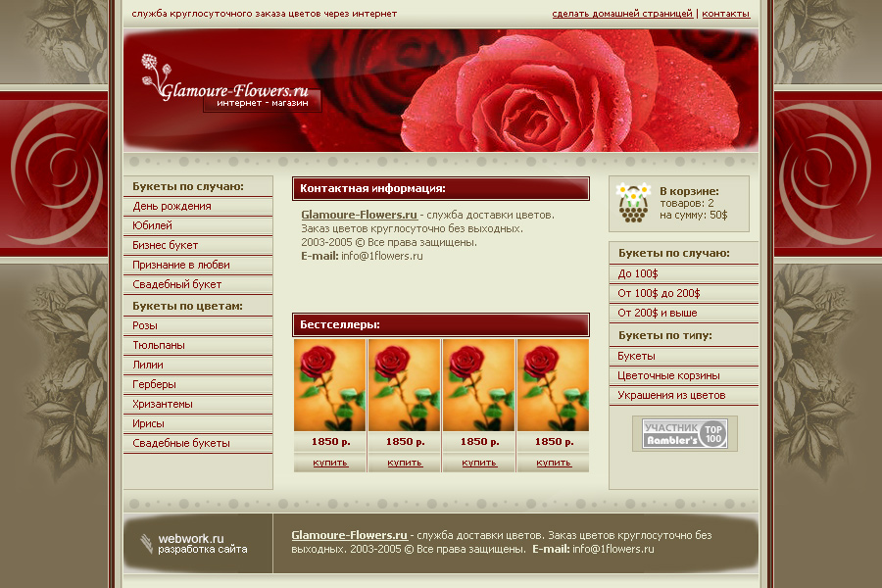Image resolution: width=882 pixels, height=588 pixels.
Task: Open the first bestseller rose thumbnail
Action: tap(330, 385)
